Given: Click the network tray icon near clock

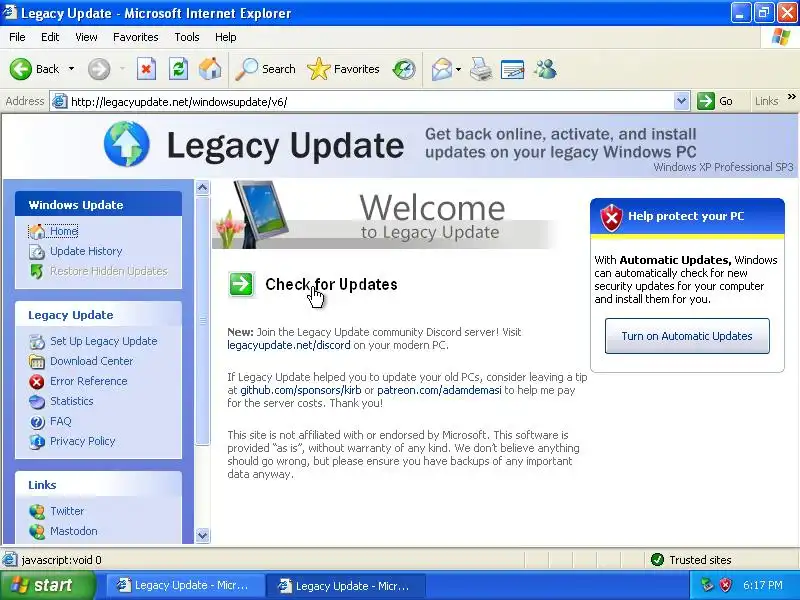Looking at the screenshot, I should tap(708, 585).
